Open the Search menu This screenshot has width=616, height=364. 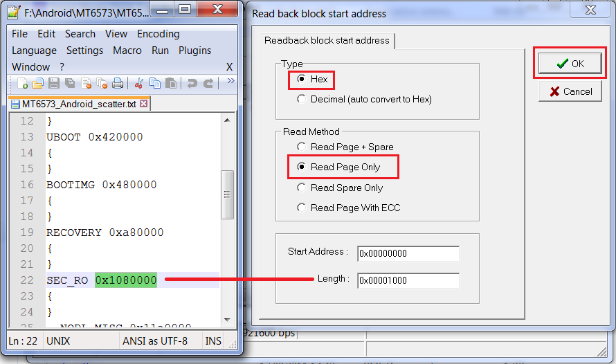point(80,34)
